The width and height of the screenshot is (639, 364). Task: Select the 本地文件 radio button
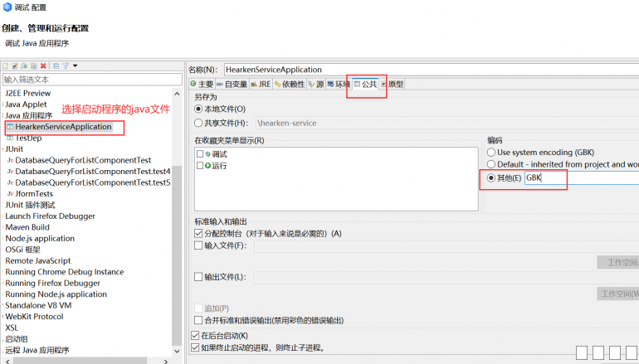tap(198, 109)
